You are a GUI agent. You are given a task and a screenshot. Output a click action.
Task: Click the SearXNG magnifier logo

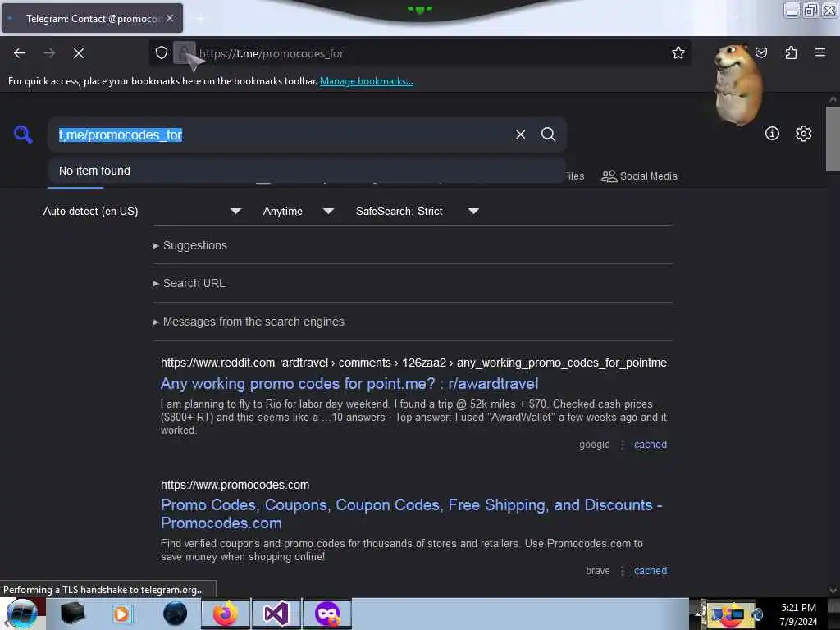(23, 134)
